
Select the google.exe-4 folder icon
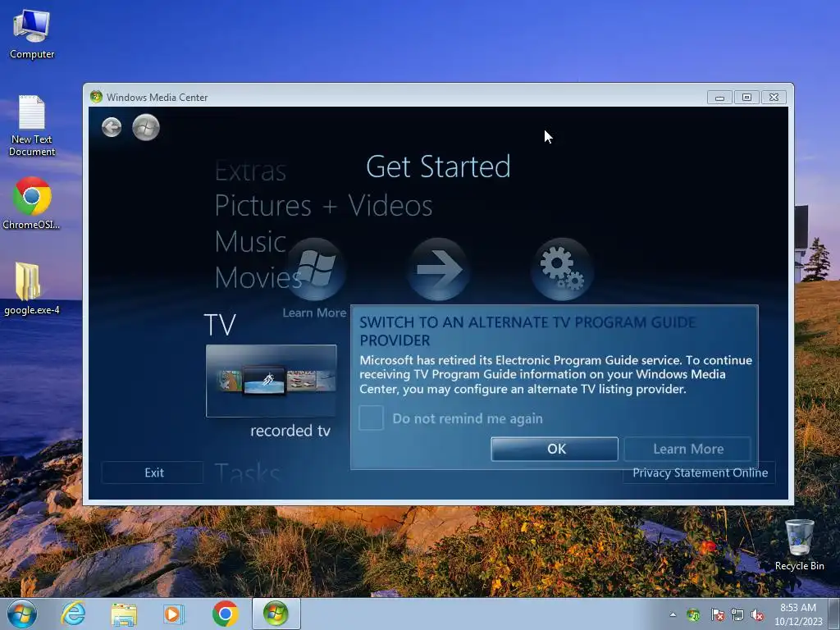click(32, 290)
